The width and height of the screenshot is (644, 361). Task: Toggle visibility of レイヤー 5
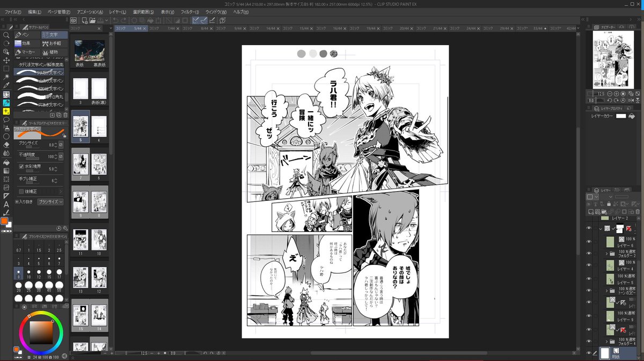tap(589, 278)
